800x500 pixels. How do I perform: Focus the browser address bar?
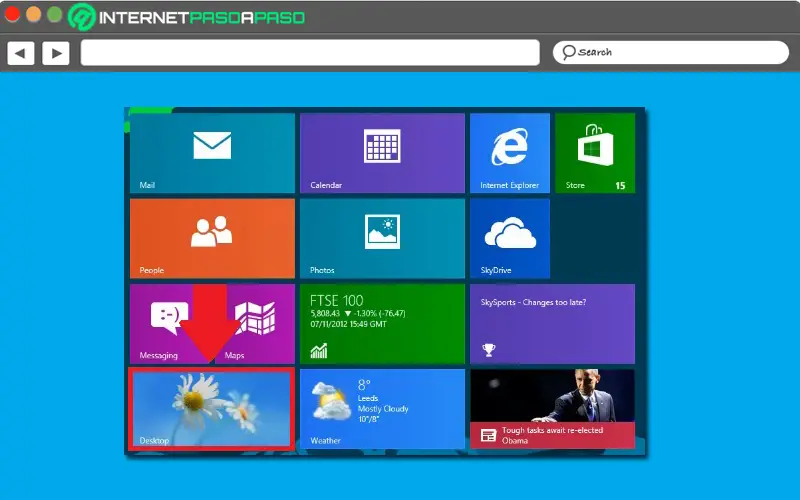click(310, 53)
